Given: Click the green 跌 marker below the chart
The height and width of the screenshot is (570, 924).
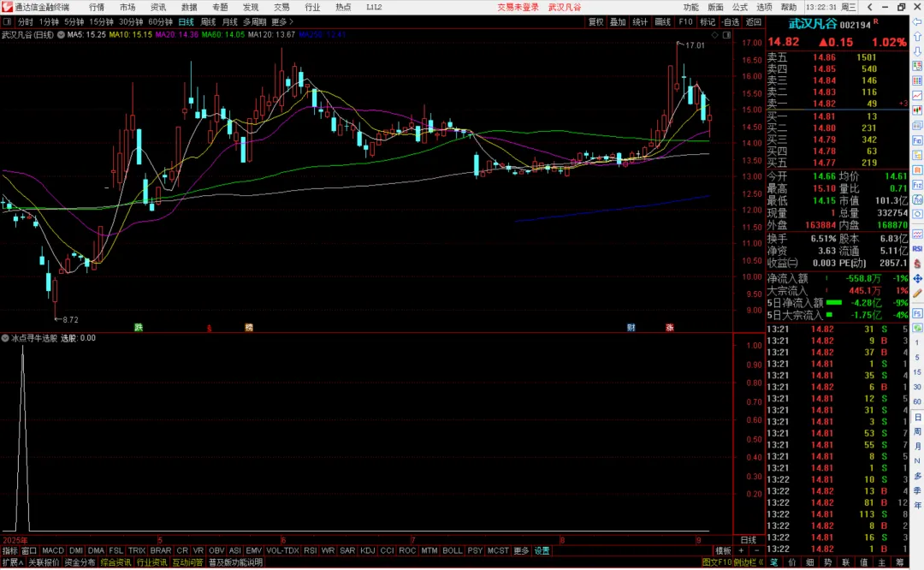Looking at the screenshot, I should pyautogui.click(x=139, y=327).
